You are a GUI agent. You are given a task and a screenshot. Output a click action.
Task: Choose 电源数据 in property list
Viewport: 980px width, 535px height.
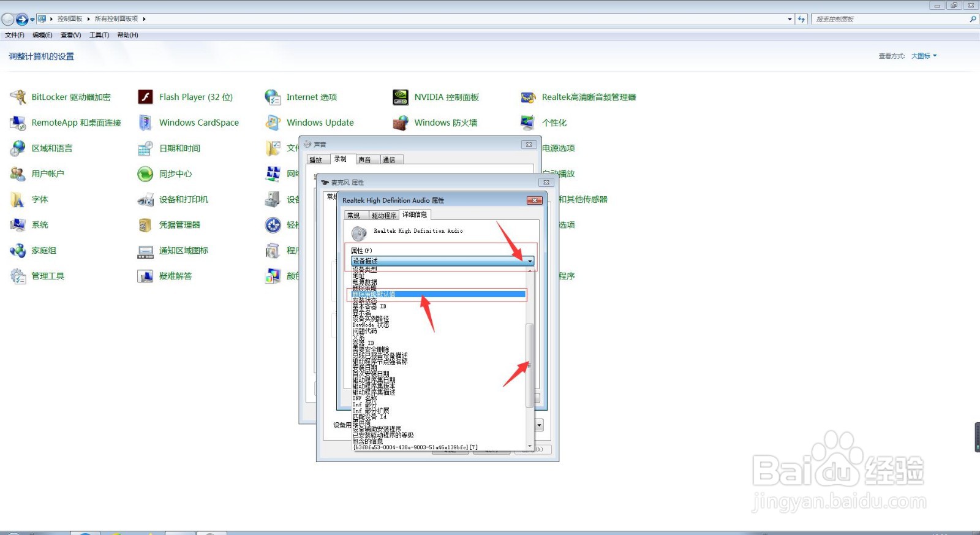tap(439, 282)
